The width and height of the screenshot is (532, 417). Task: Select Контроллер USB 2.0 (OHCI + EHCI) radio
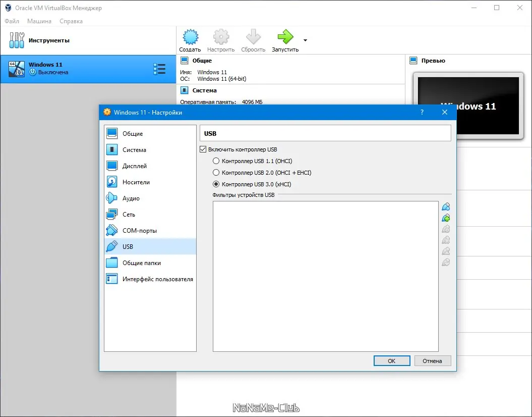(x=216, y=173)
